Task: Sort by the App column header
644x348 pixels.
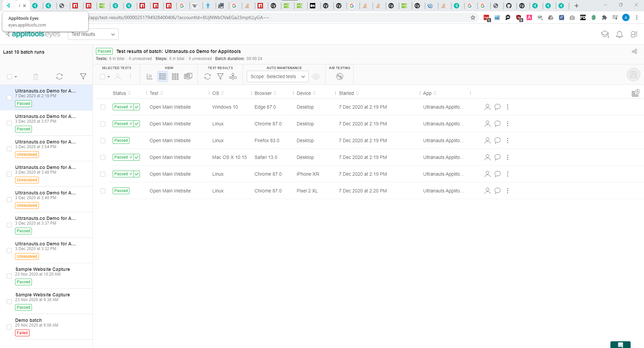Action: (430, 93)
